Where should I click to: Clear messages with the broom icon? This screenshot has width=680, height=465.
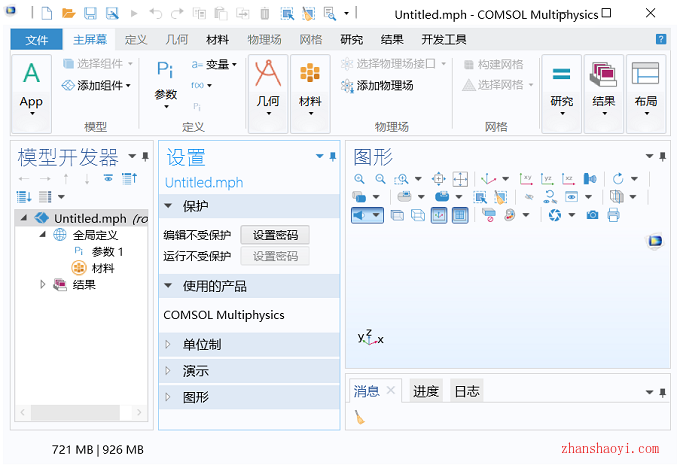(360, 417)
